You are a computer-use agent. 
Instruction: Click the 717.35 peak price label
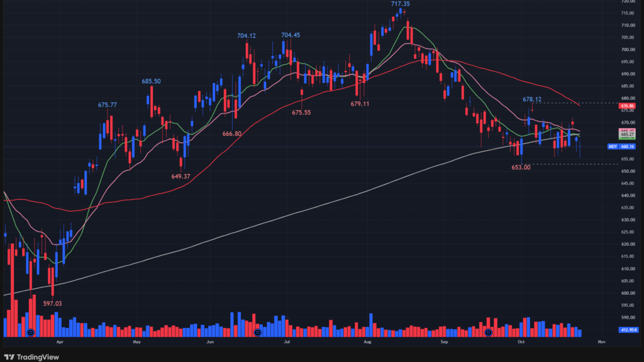[400, 4]
